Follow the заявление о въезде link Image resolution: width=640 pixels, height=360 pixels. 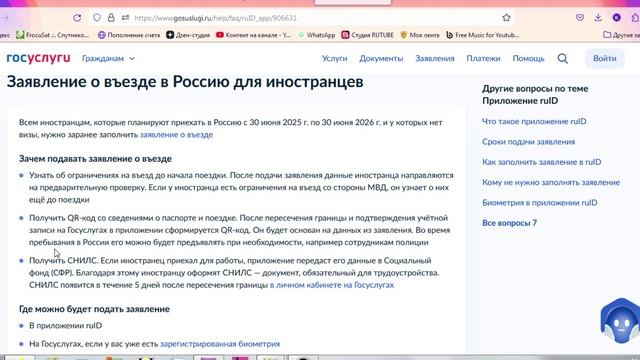(x=176, y=135)
